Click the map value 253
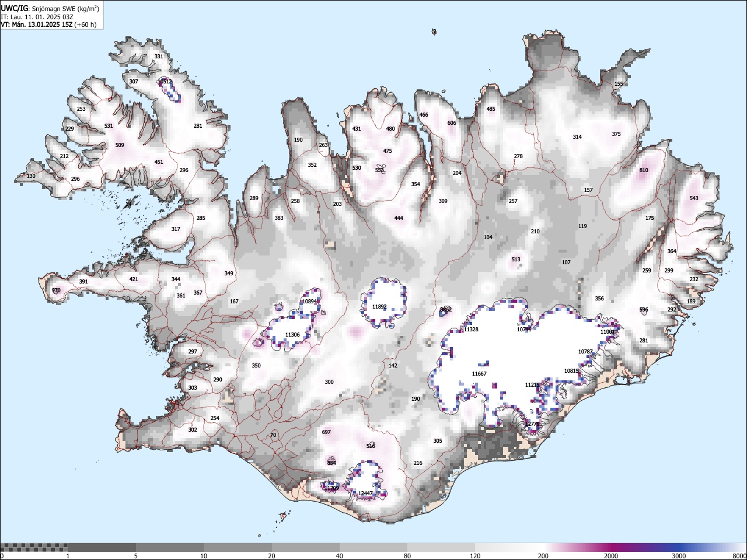 click(81, 109)
